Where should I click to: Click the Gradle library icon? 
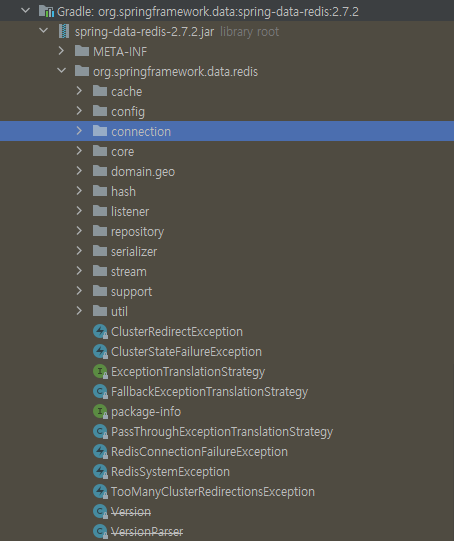pyautogui.click(x=46, y=11)
